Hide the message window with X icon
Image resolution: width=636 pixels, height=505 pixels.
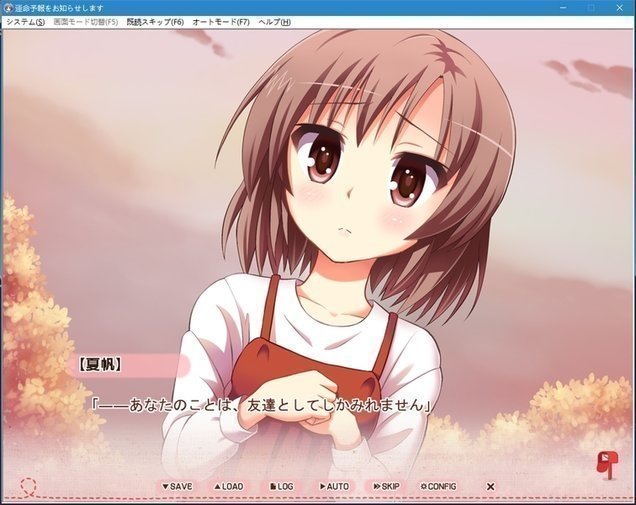pos(490,486)
